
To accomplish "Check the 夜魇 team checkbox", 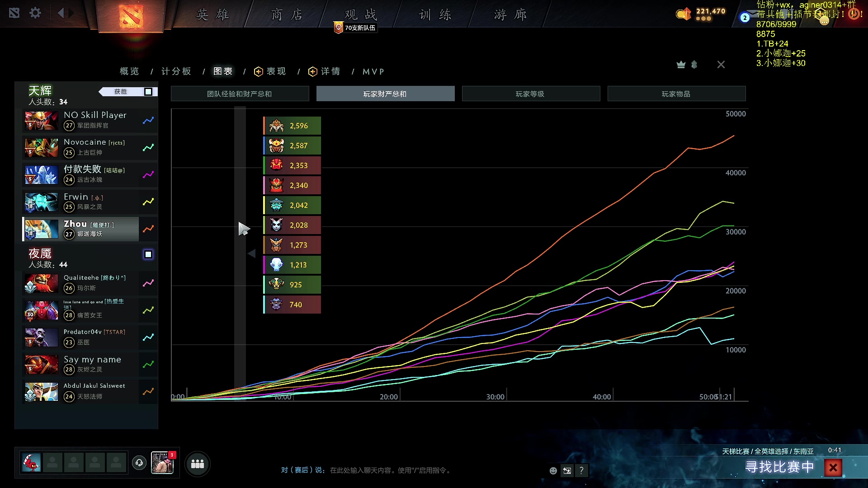I will (148, 254).
